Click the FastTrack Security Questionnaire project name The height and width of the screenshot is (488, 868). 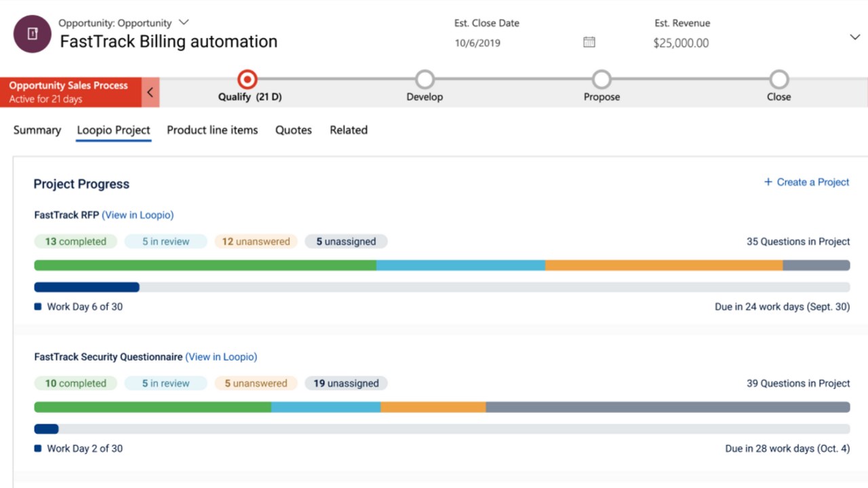pos(108,357)
